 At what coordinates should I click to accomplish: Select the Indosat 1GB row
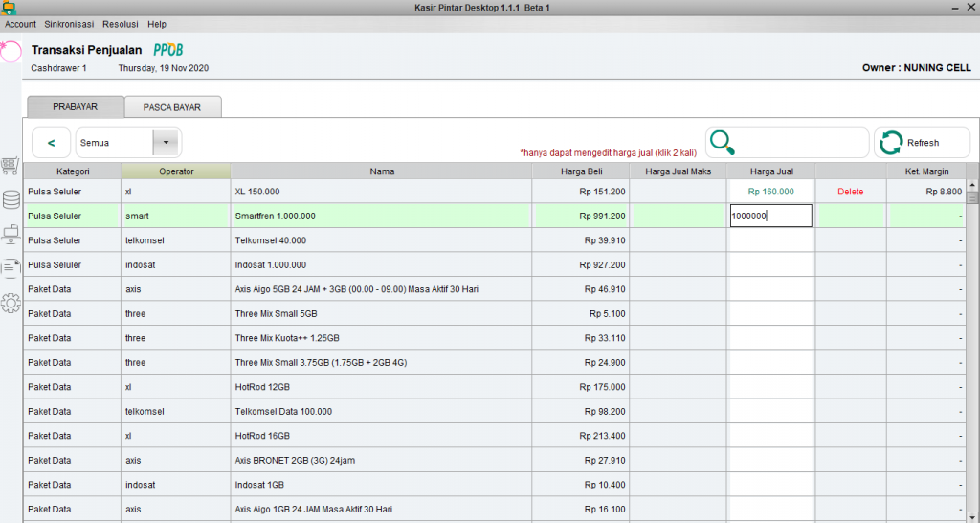pyautogui.click(x=495, y=485)
